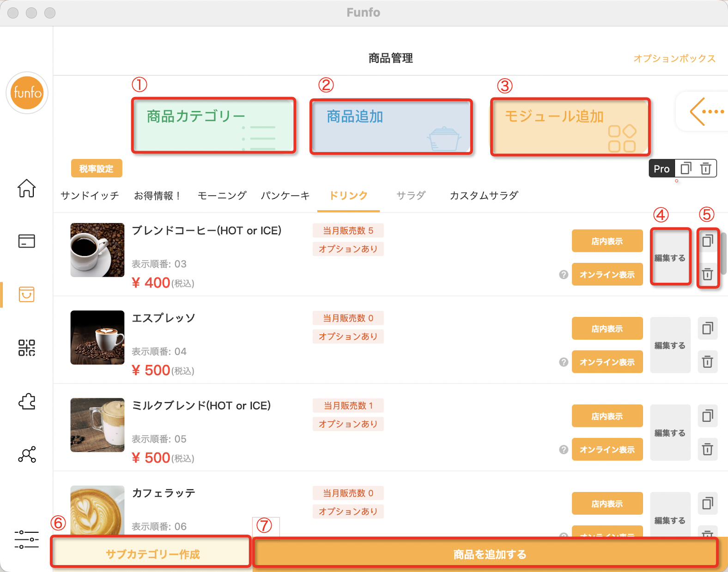Viewport: 728px width, 572px height.
Task: Switch to the サラダ category tab
Action: click(411, 195)
